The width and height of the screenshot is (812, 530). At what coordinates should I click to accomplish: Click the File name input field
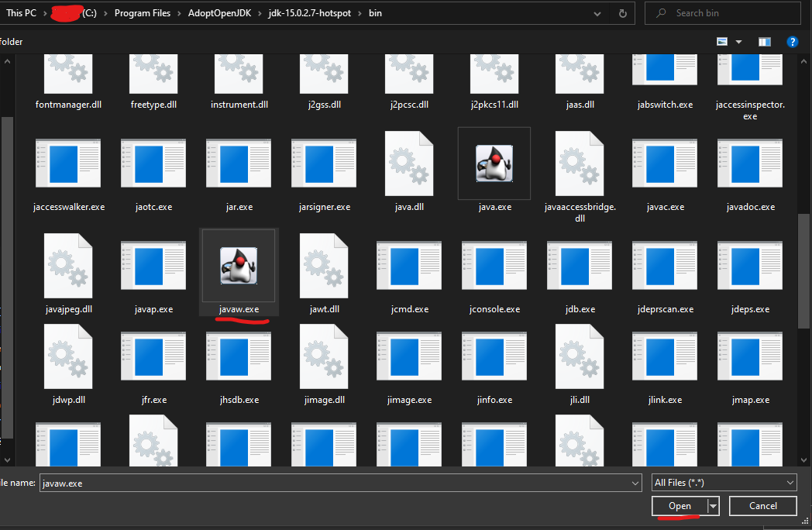(335, 484)
